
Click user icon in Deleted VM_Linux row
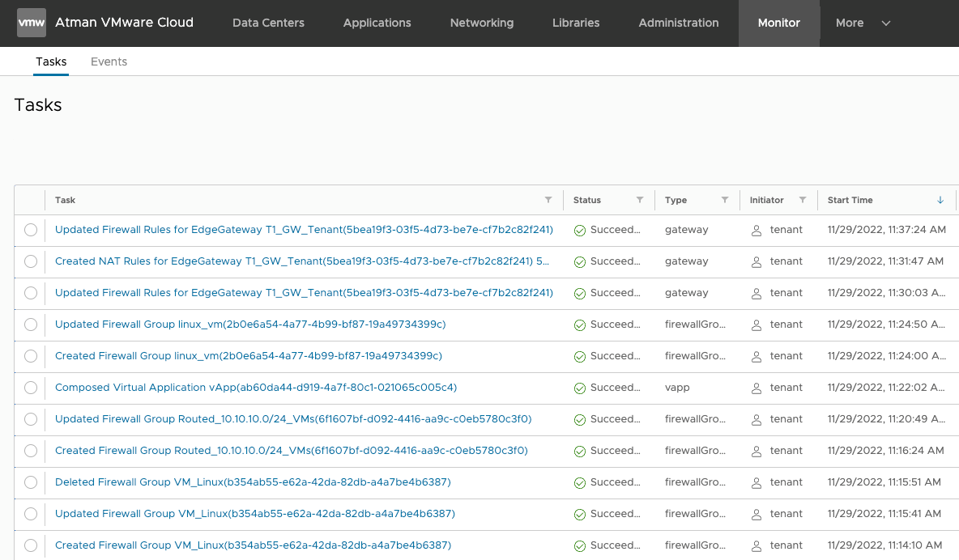point(757,483)
